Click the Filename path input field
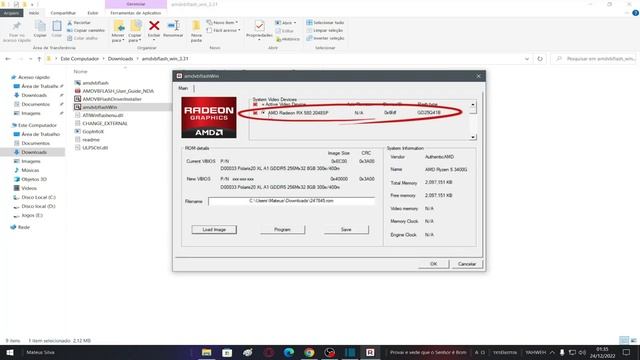 291,201
